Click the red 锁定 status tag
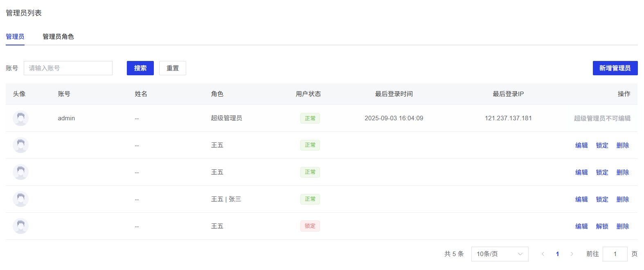Image resolution: width=644 pixels, height=270 pixels. [x=310, y=226]
